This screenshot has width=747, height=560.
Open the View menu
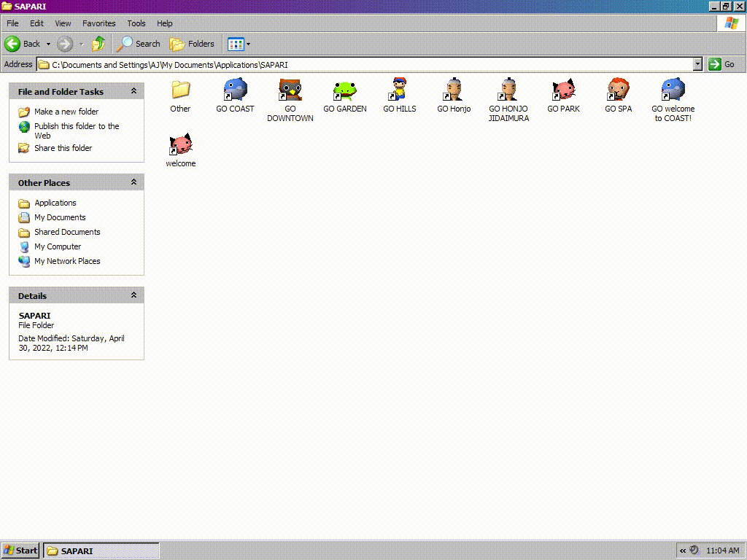point(63,23)
